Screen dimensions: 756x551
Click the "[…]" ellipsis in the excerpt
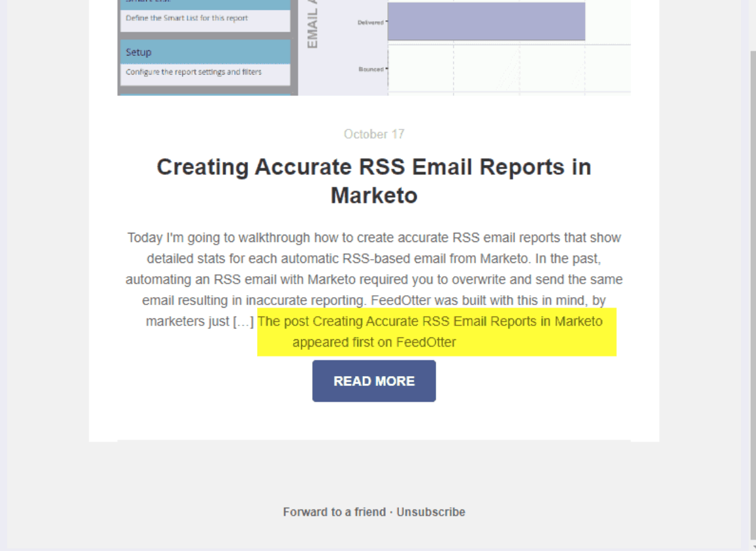(243, 322)
